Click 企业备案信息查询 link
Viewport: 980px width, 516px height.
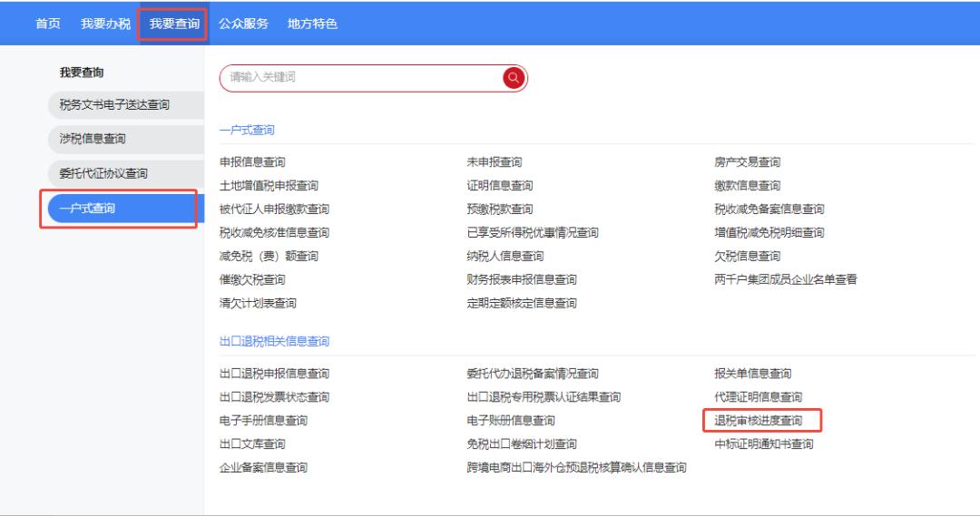[x=263, y=468]
